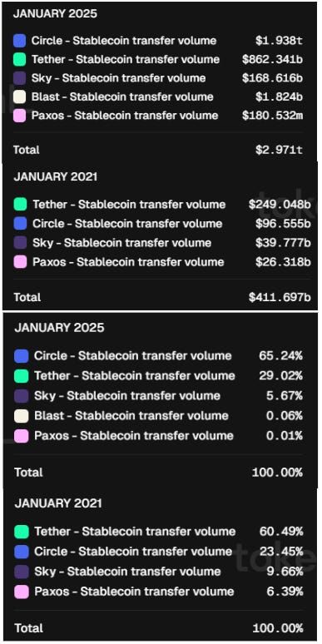Click Tether green swatch beside $249.048b
Viewport: 322px width, 644px height.
click(x=20, y=204)
